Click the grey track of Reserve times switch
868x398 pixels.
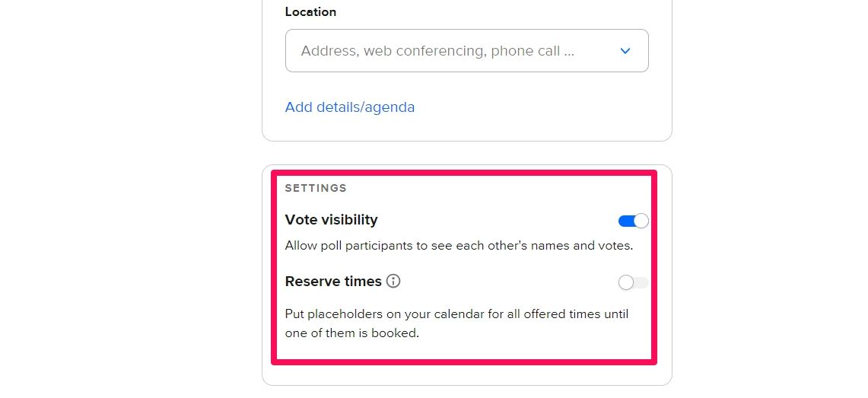pyautogui.click(x=642, y=282)
